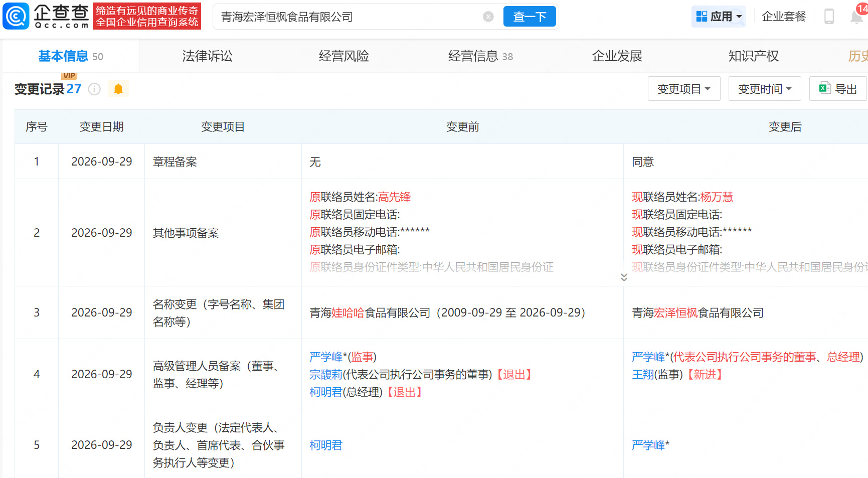Click the 查一下 search button
The width and height of the screenshot is (868, 478).
point(530,17)
